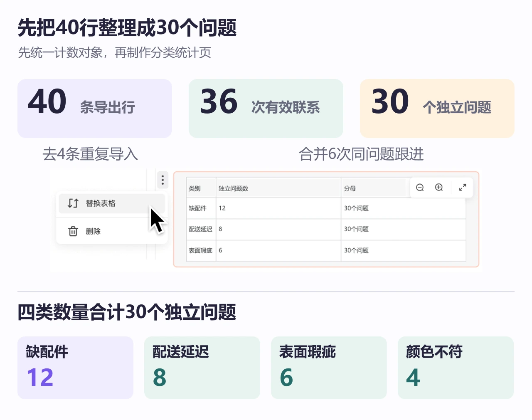Click subtitle 先统一计数对象，再制作分类统计页

click(x=115, y=53)
